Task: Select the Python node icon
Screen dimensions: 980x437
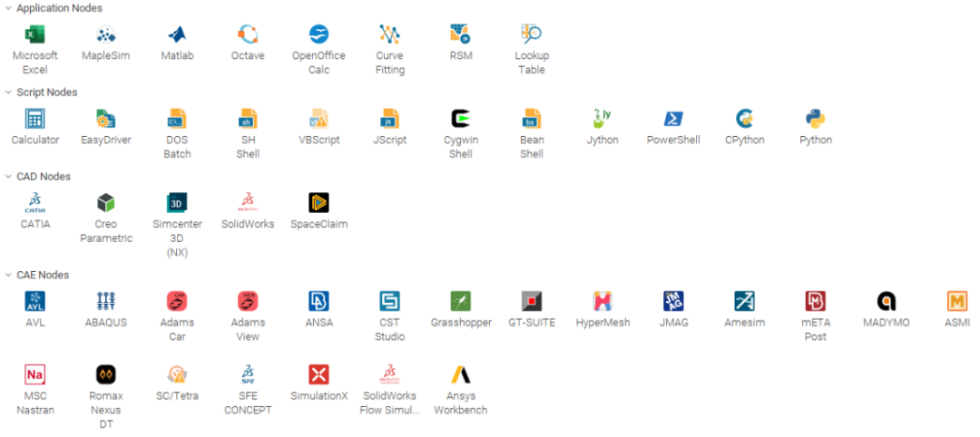Action: point(816,119)
